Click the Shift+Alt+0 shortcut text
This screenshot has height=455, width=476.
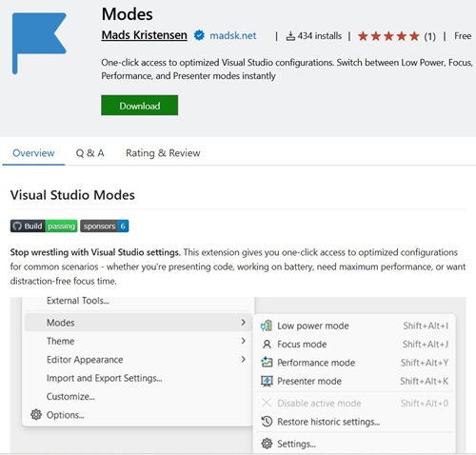pyautogui.click(x=425, y=403)
